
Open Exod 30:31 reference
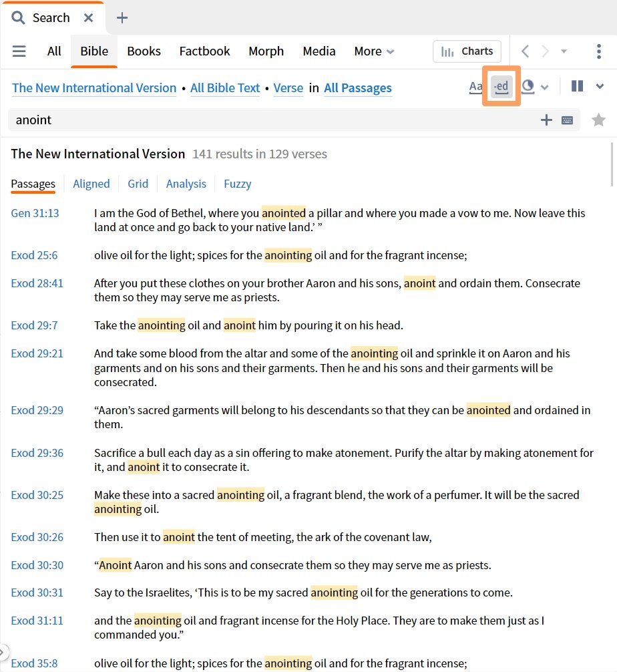click(x=37, y=593)
